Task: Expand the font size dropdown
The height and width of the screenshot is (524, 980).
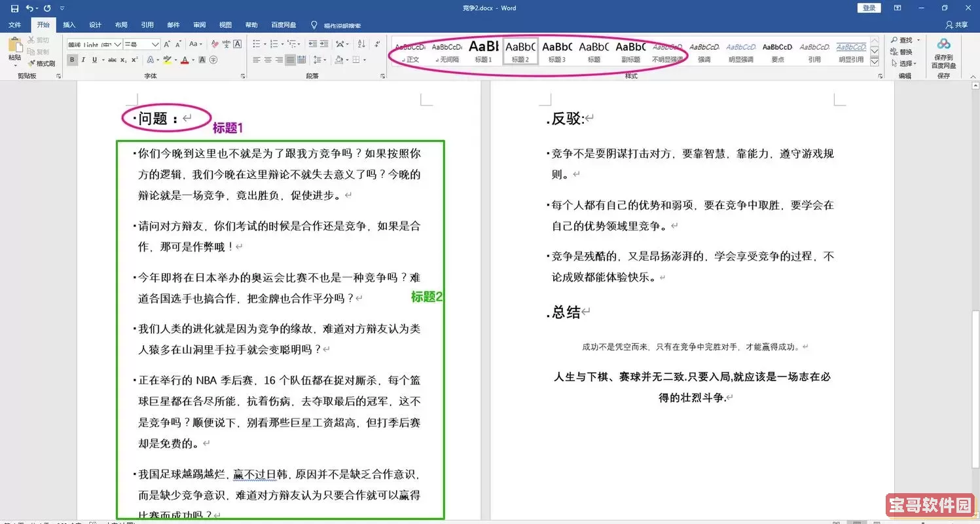Action: [156, 44]
